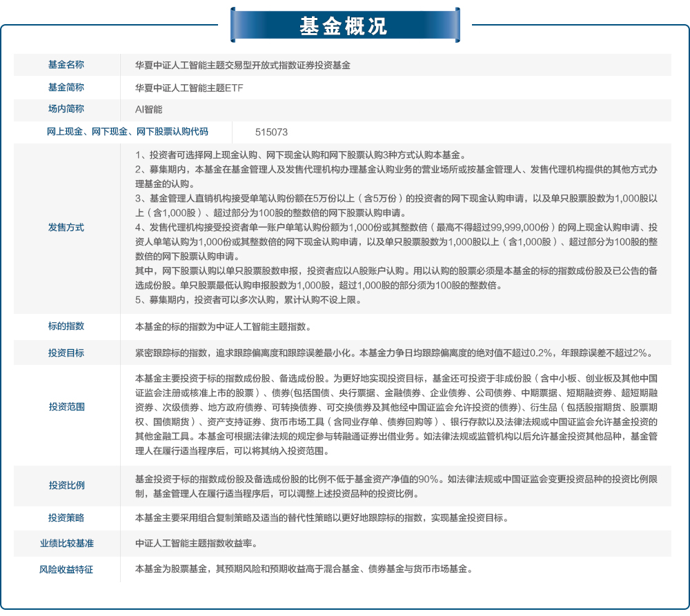Click the value AI智能
690x616 pixels.
click(x=149, y=110)
